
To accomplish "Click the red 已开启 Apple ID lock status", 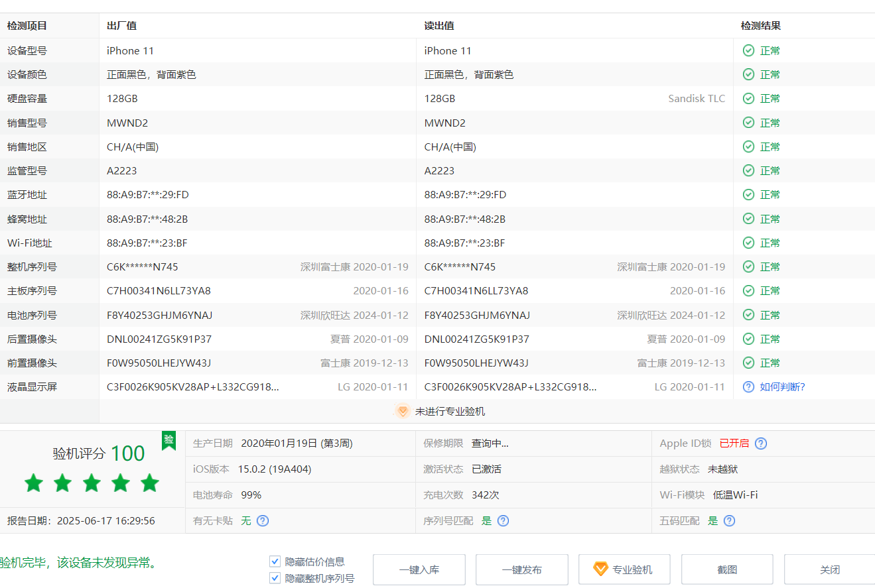I will point(734,443).
